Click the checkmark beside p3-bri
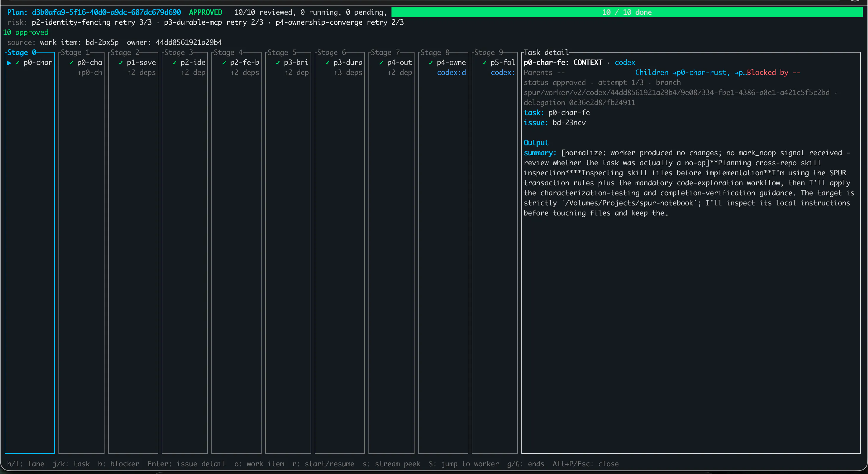Screen dimensions: 868x474 pyautogui.click(x=278, y=63)
